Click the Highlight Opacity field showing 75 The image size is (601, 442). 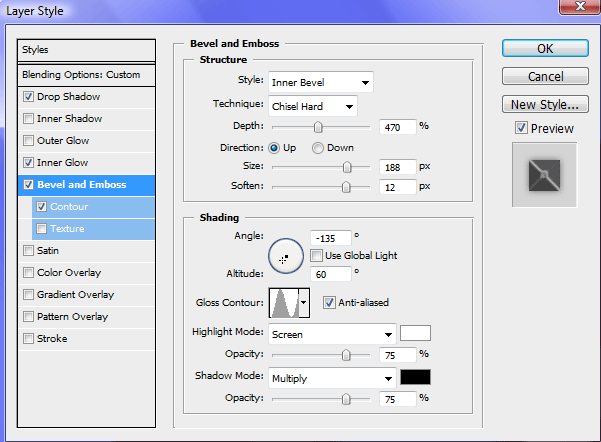tap(397, 355)
